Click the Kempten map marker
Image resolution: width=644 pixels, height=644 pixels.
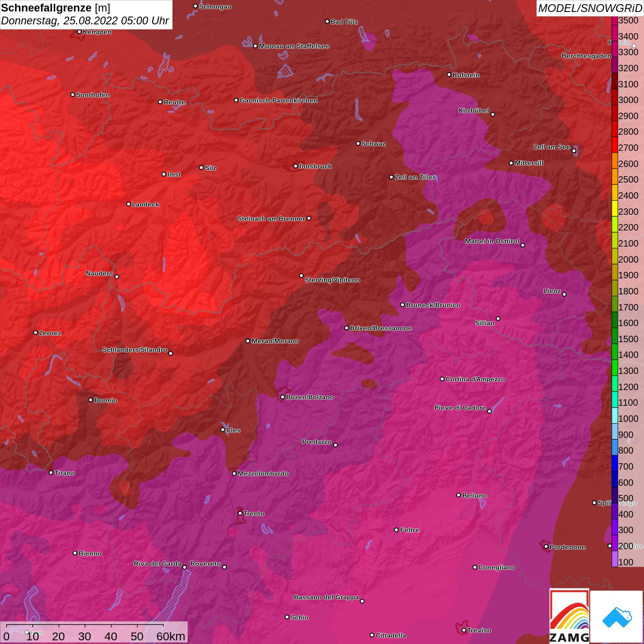(79, 32)
